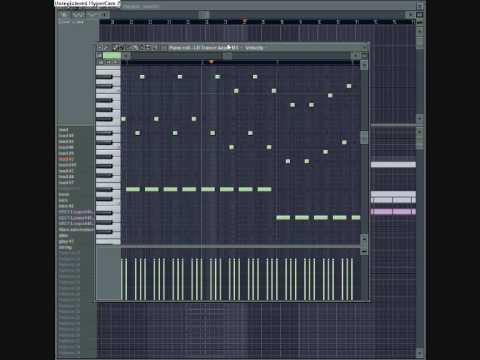Screen dimensions: 480x360
Task: Select the last long green note of the upper row
Action: [264, 189]
